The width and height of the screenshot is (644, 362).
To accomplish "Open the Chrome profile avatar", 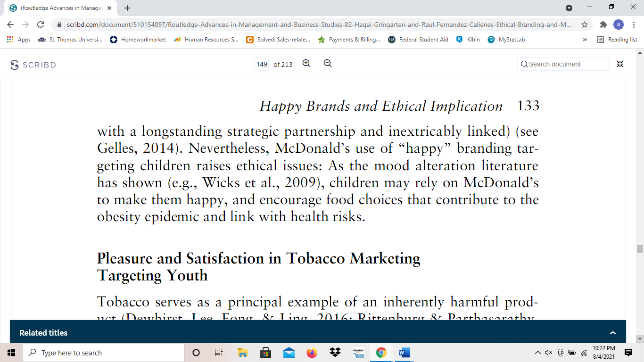I will click(619, 25).
